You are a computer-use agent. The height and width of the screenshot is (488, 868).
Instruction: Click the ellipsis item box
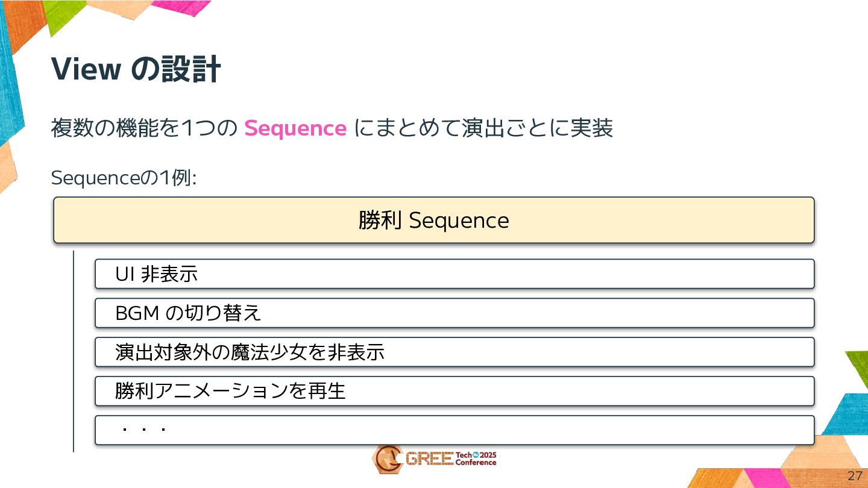pos(454,430)
